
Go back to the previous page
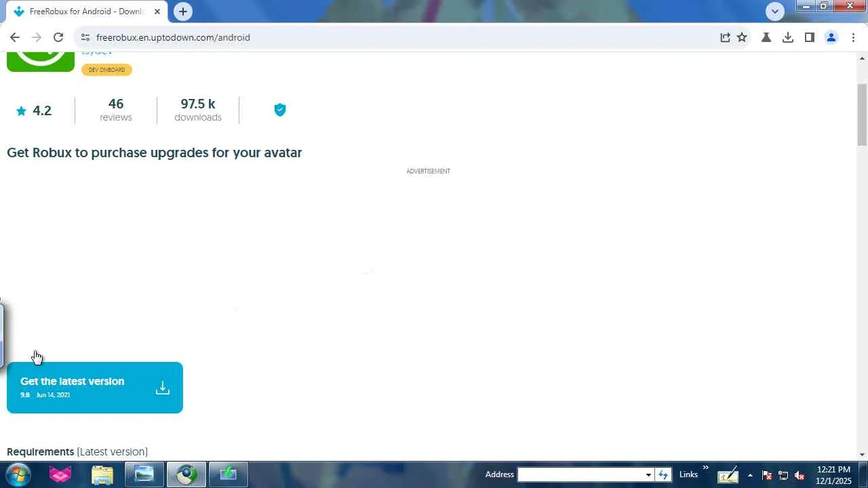tap(15, 37)
